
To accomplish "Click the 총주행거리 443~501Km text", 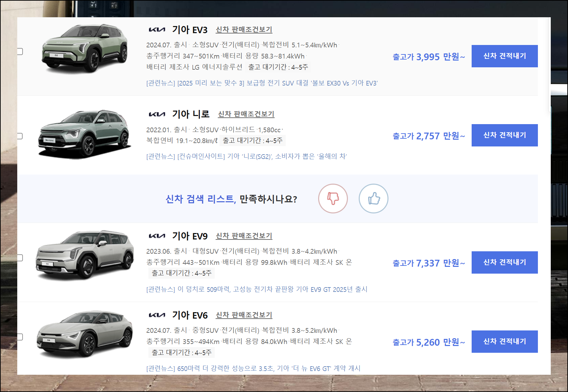I will (x=183, y=262).
